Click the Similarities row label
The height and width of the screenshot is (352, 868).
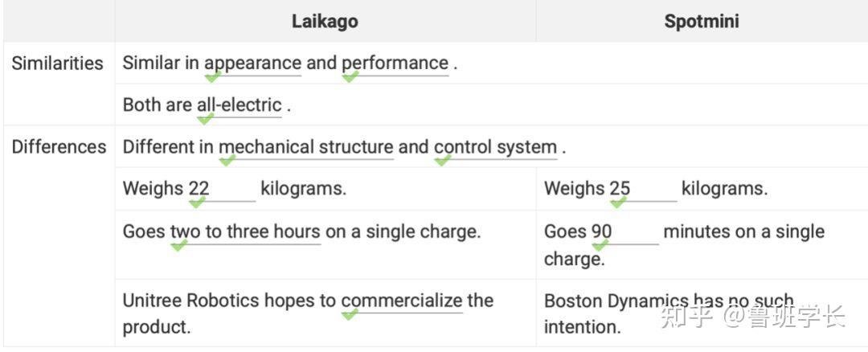tap(58, 63)
